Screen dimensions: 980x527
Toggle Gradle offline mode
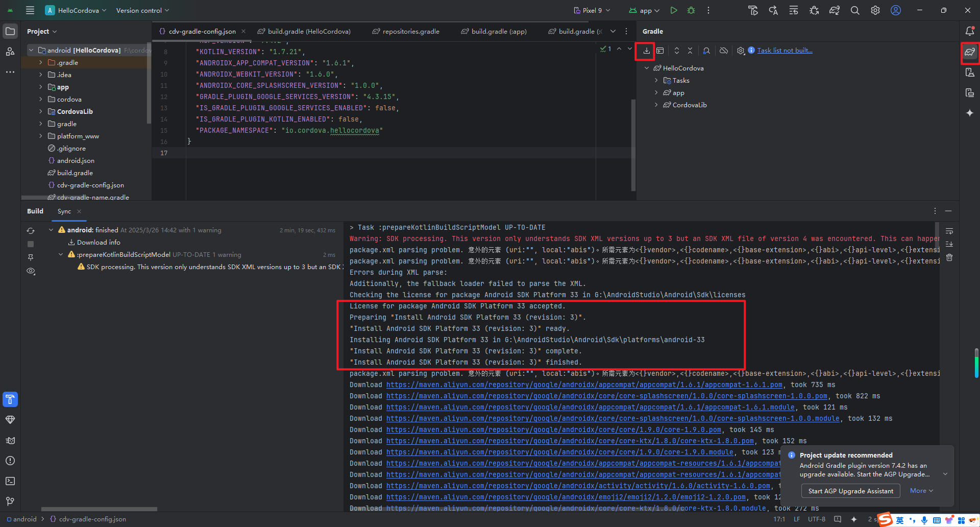[x=724, y=51]
